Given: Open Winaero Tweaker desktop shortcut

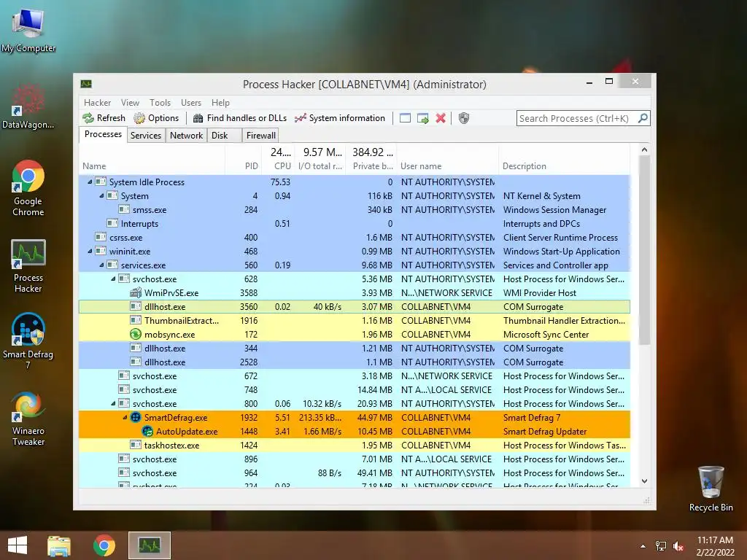Looking at the screenshot, I should click(28, 419).
